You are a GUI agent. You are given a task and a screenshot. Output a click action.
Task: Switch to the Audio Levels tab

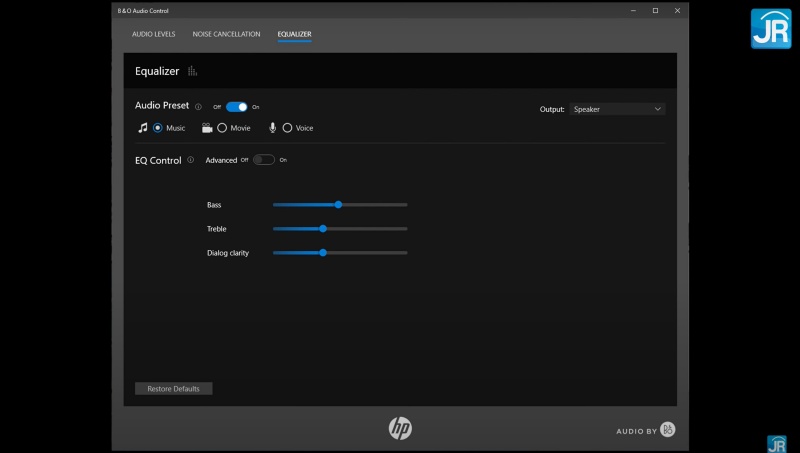(x=153, y=34)
